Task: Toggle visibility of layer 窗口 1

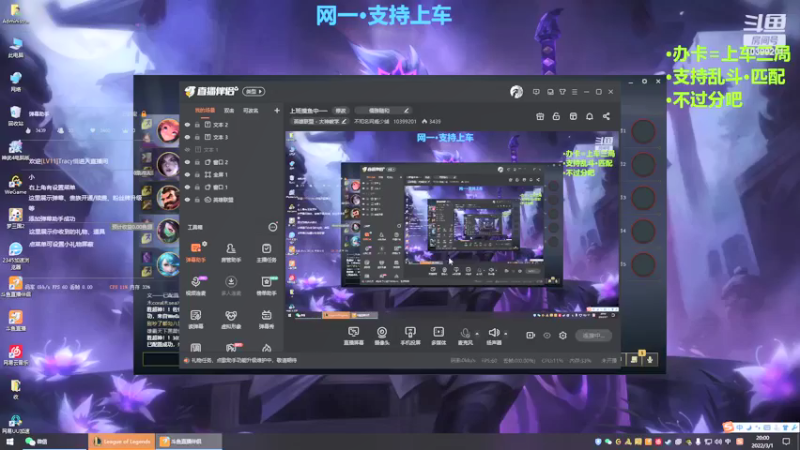Action: tap(187, 187)
